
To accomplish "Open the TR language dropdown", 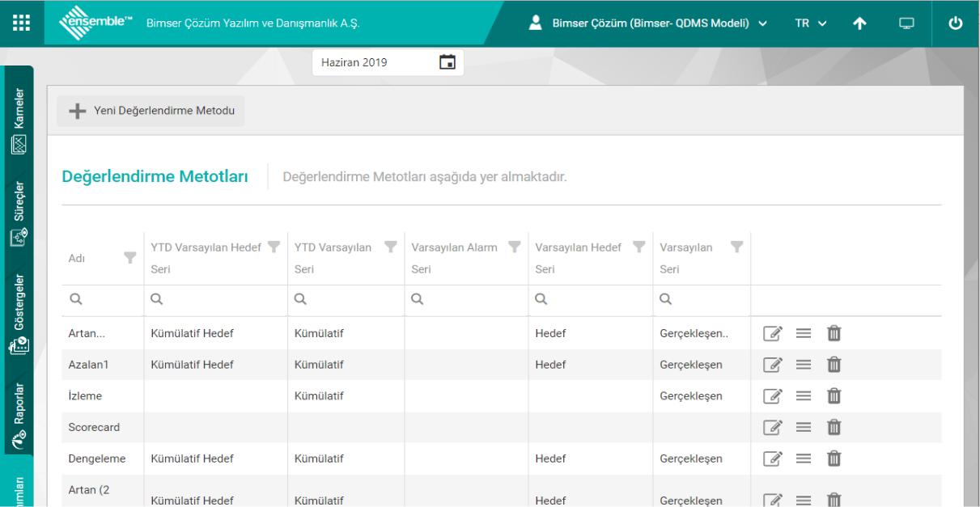I will tap(810, 23).
